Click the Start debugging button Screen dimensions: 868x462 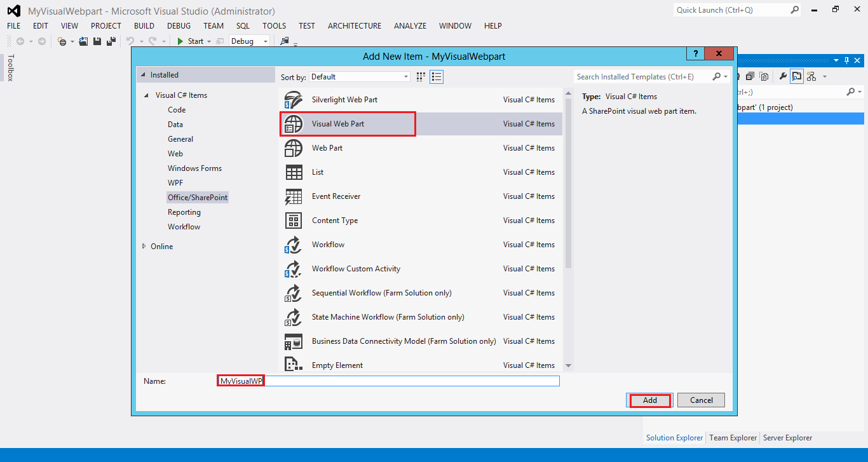pos(190,41)
